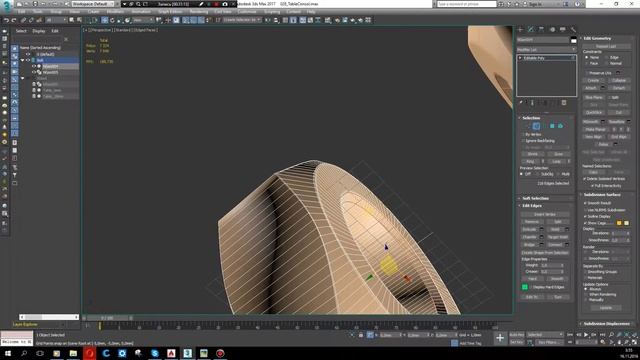Open 3ds Max application menu logo
Image resolution: width=640 pixels, height=360 pixels.
[x=7, y=6]
